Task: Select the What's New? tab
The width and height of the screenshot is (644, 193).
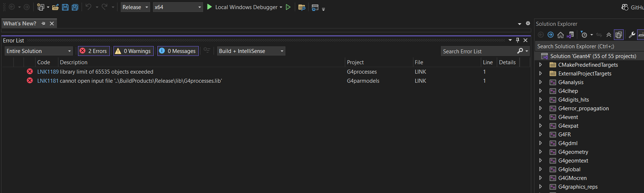Action: [20, 24]
